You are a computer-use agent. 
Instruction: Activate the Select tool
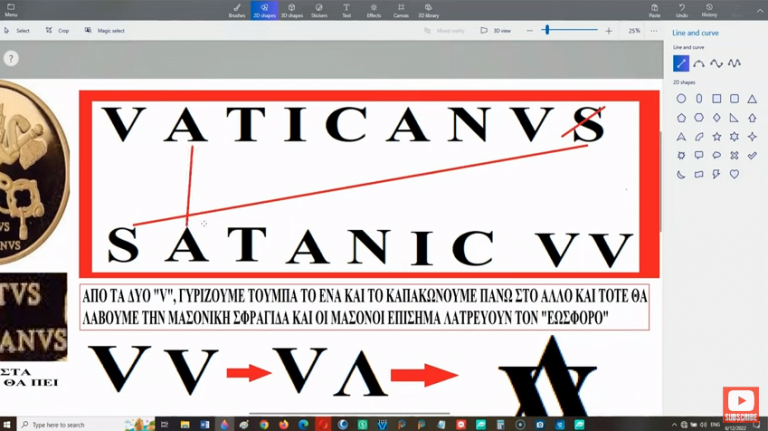click(17, 30)
